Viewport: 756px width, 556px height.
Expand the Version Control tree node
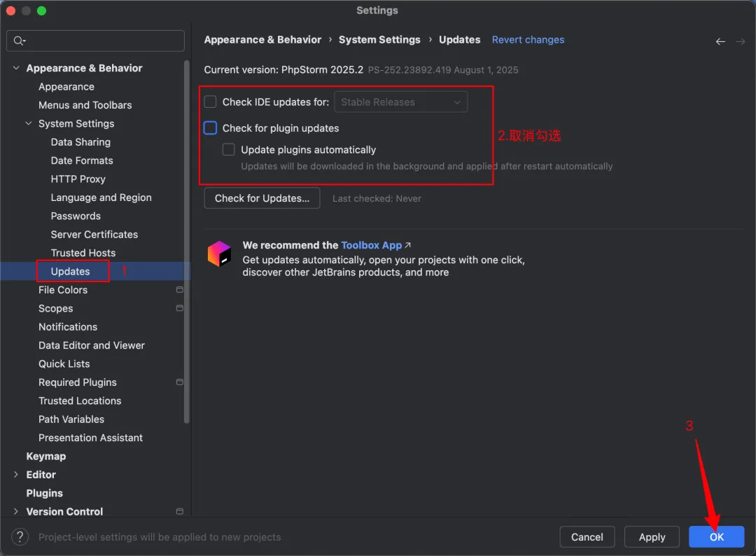coord(16,512)
